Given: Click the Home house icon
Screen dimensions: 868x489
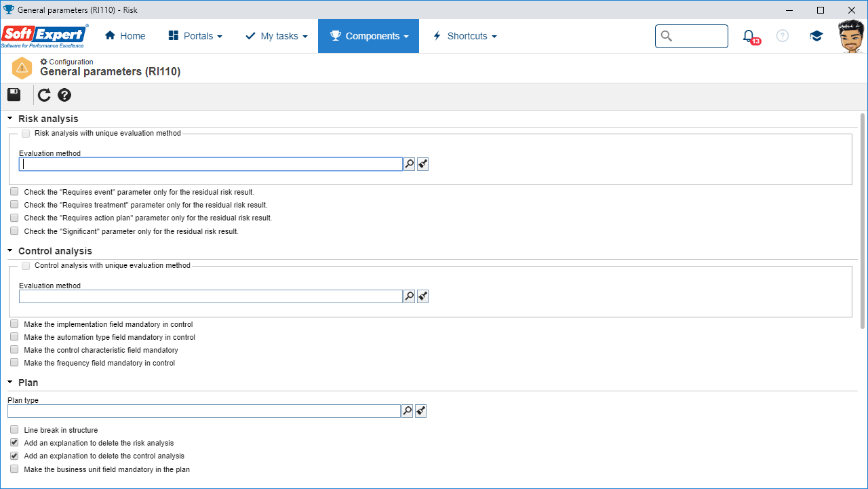Looking at the screenshot, I should (x=110, y=36).
